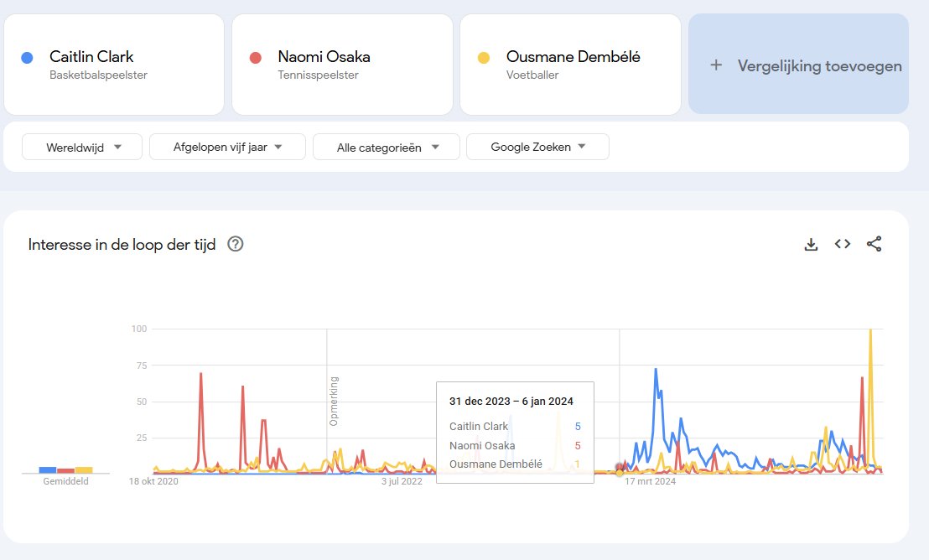
Task: Click the '100' y-axis label
Action: pyautogui.click(x=138, y=329)
